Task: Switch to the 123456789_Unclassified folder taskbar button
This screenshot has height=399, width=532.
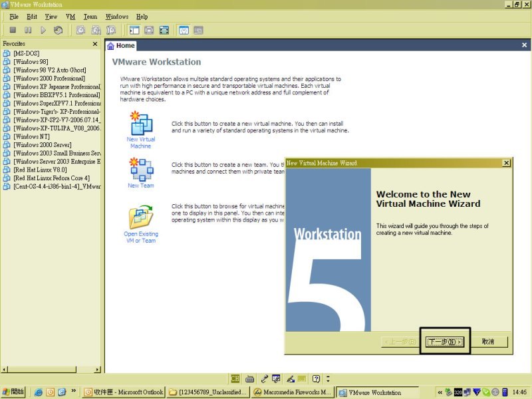Action: point(208,392)
